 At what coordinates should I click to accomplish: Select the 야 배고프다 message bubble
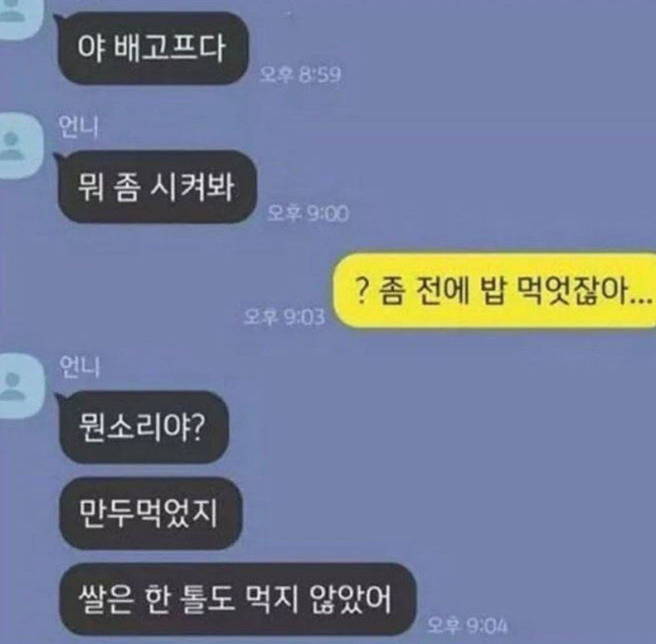tap(153, 48)
